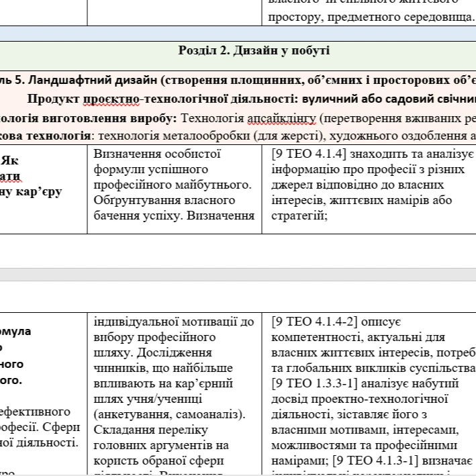This screenshot has height=476, width=476.
Task: Click the word 'Обґрунтування'
Action: 137,200
